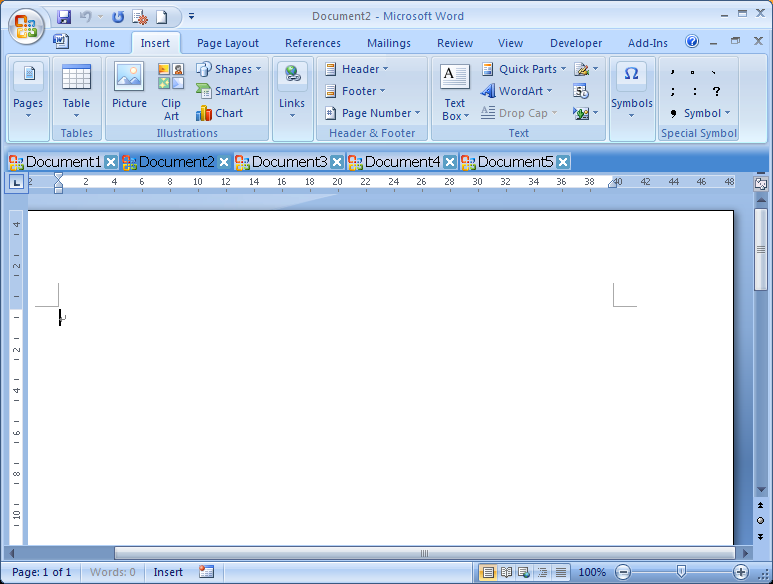This screenshot has height=584, width=773.
Task: Insert a SmartArt graphic
Action: click(x=227, y=91)
